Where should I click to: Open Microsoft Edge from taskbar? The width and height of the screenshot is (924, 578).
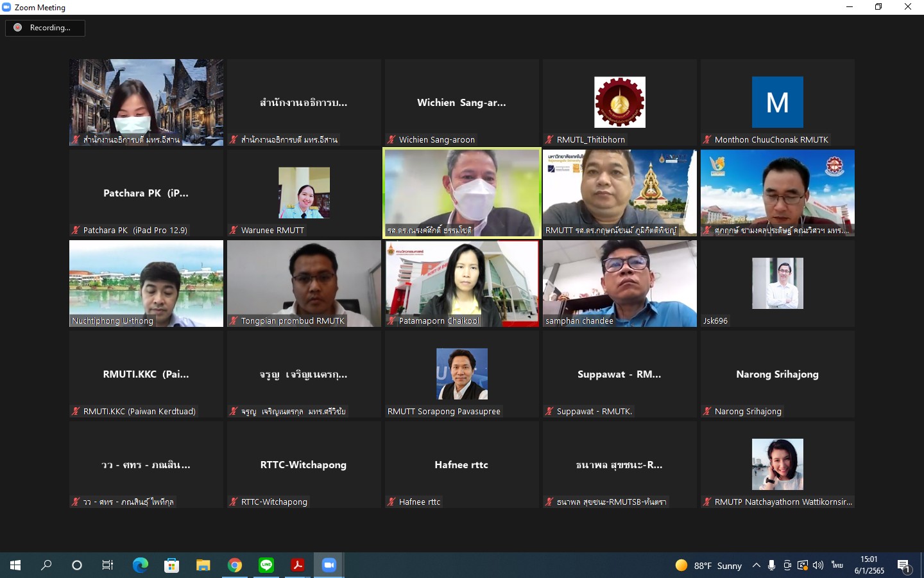coord(140,565)
